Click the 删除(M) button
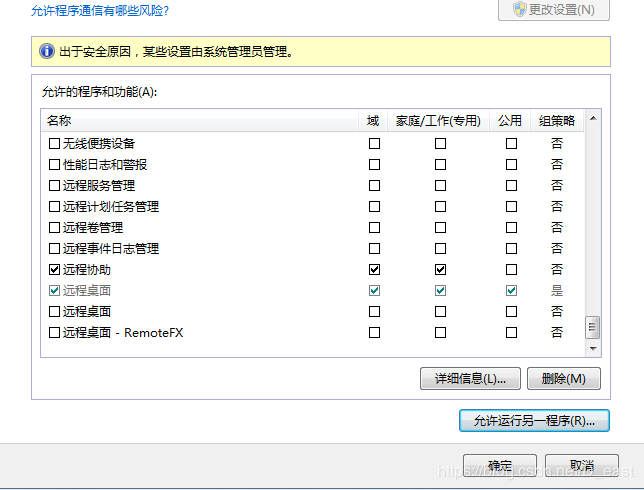 [x=564, y=378]
